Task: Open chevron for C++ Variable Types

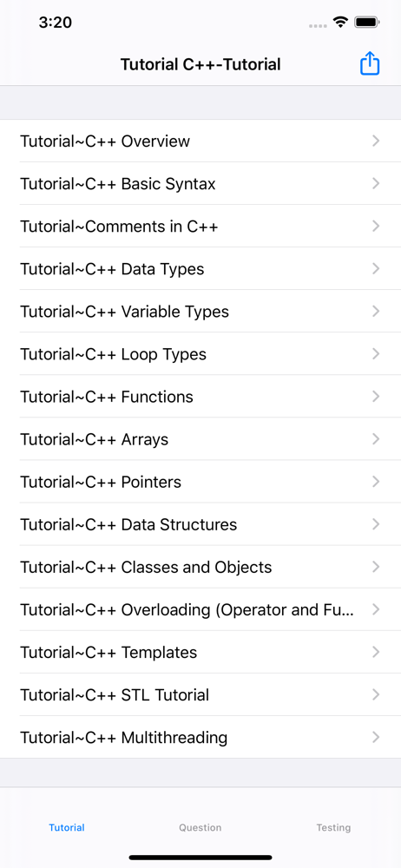Action: point(376,311)
